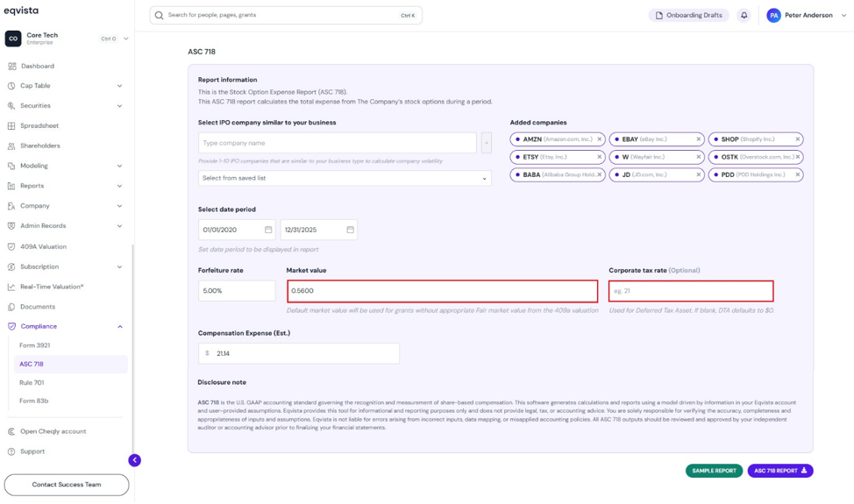Click the Company building icon
The image size is (854, 504).
(x=11, y=206)
